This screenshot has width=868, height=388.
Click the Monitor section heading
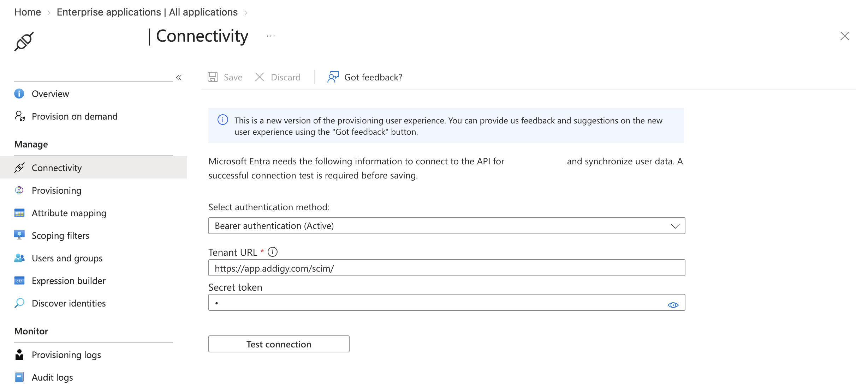31,331
